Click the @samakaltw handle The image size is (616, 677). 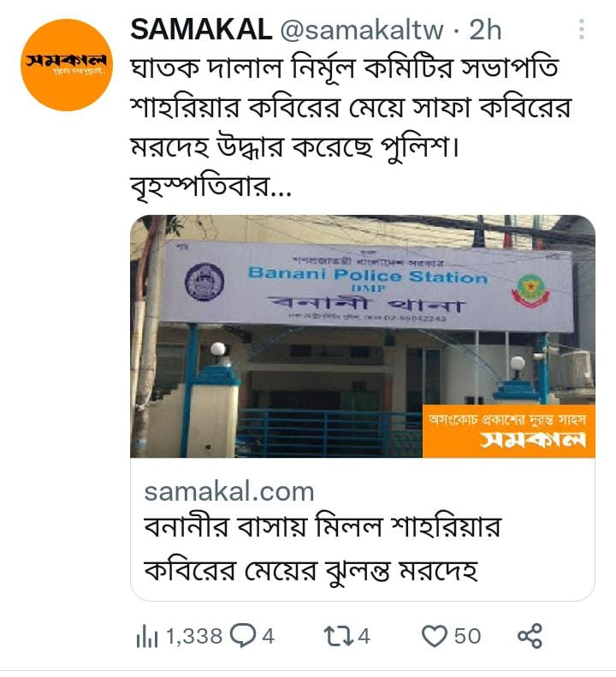362,30
